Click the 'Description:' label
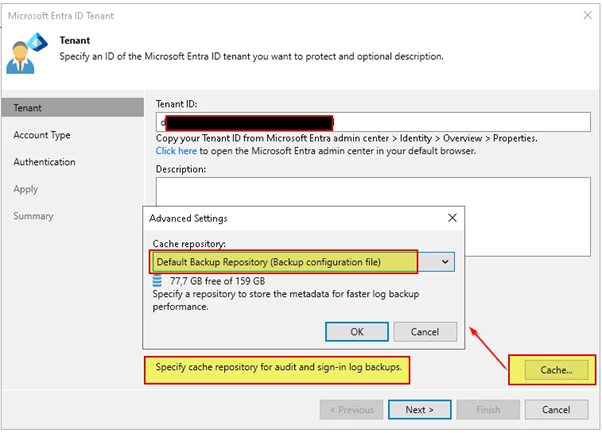The image size is (602, 433). pyautogui.click(x=181, y=169)
